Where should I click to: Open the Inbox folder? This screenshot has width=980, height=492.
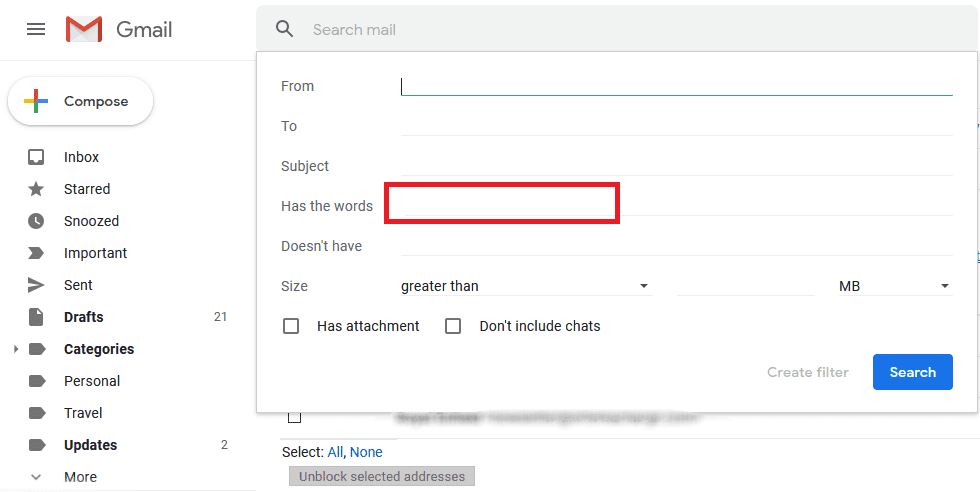click(x=81, y=157)
